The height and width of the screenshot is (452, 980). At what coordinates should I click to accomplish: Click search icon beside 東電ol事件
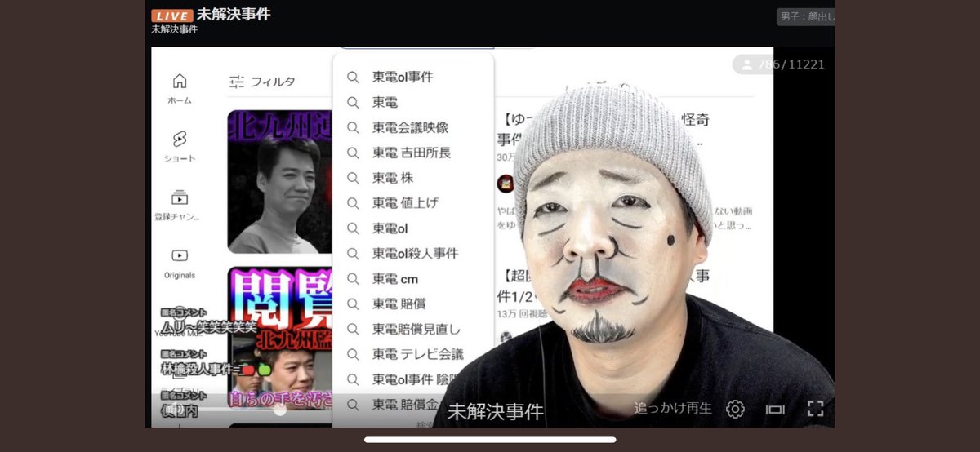pos(353,77)
